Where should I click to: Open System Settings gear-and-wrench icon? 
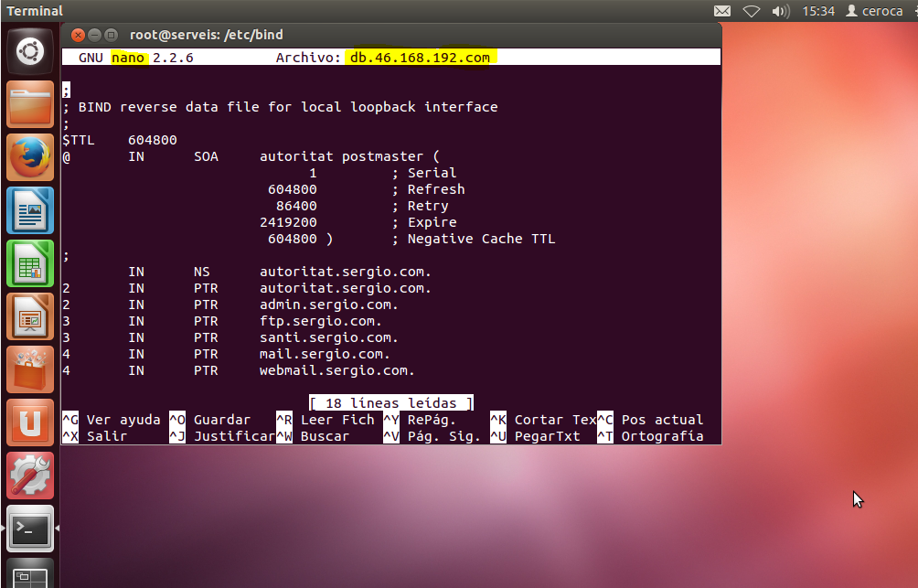pyautogui.click(x=30, y=476)
